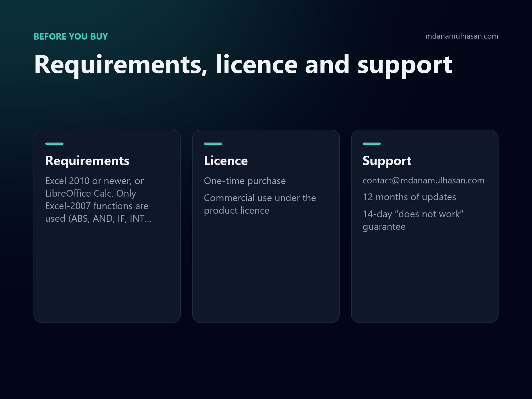532x399 pixels.
Task: Click the Requirements card heading
Action: click(87, 161)
